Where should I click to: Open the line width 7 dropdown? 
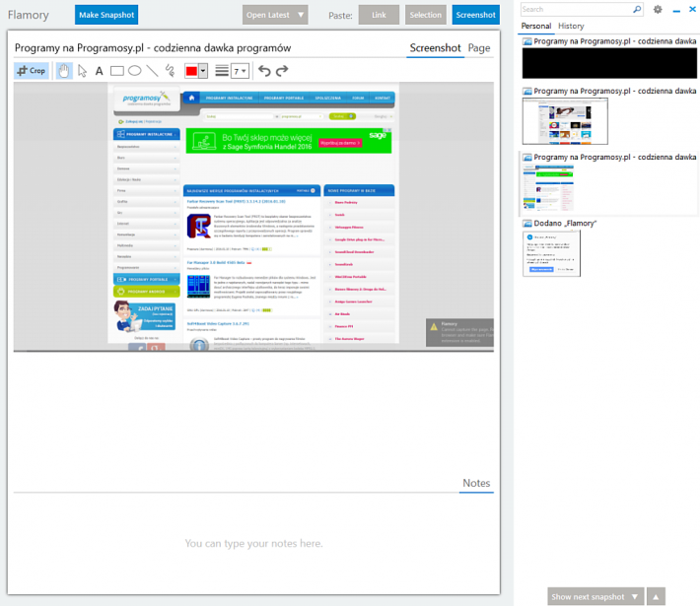click(240, 71)
